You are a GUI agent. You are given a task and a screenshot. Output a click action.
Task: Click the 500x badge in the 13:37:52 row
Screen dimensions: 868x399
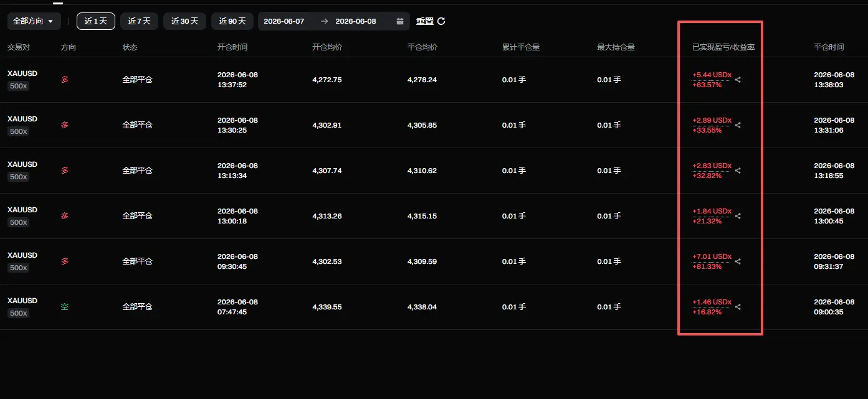pyautogui.click(x=19, y=86)
